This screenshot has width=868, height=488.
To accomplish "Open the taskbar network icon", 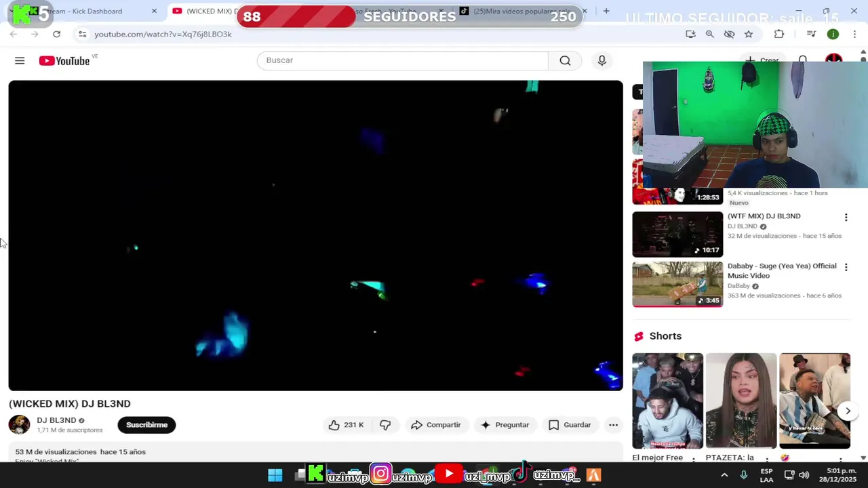I will [789, 476].
